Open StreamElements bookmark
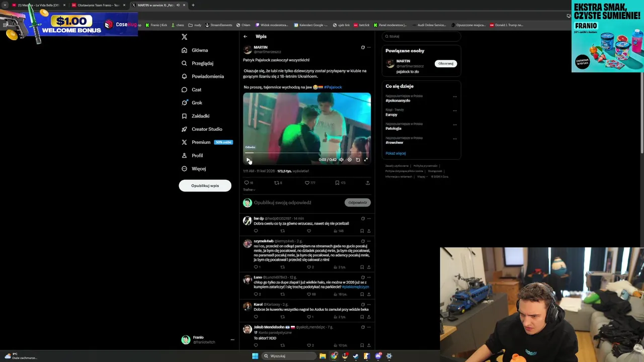The image size is (644, 362). [219, 25]
